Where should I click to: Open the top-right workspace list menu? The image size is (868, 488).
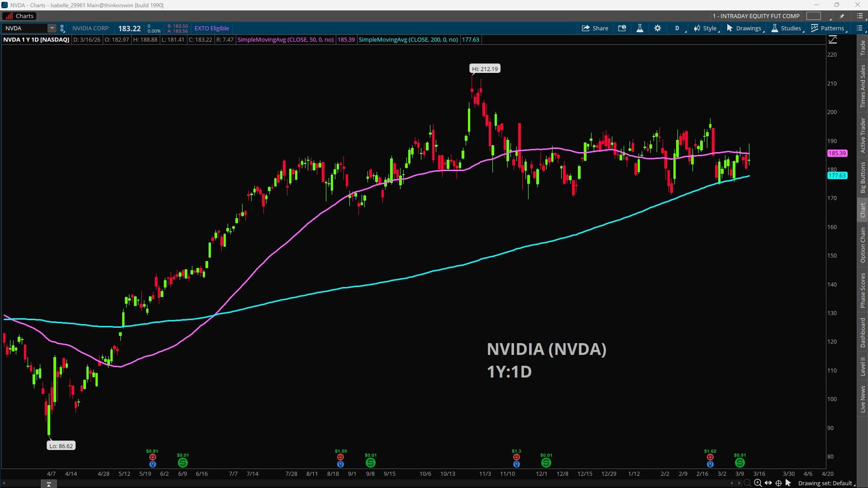click(860, 16)
